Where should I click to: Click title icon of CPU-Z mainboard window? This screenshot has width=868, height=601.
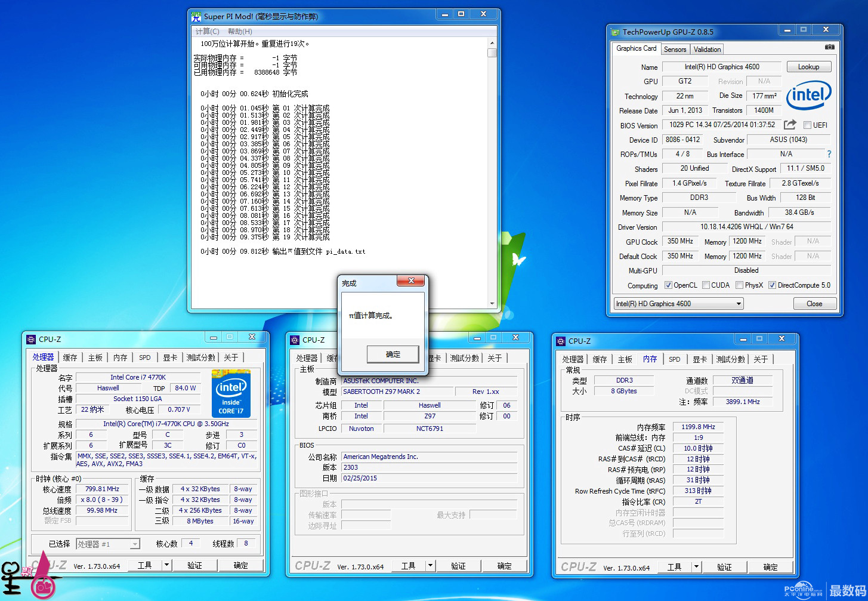295,340
